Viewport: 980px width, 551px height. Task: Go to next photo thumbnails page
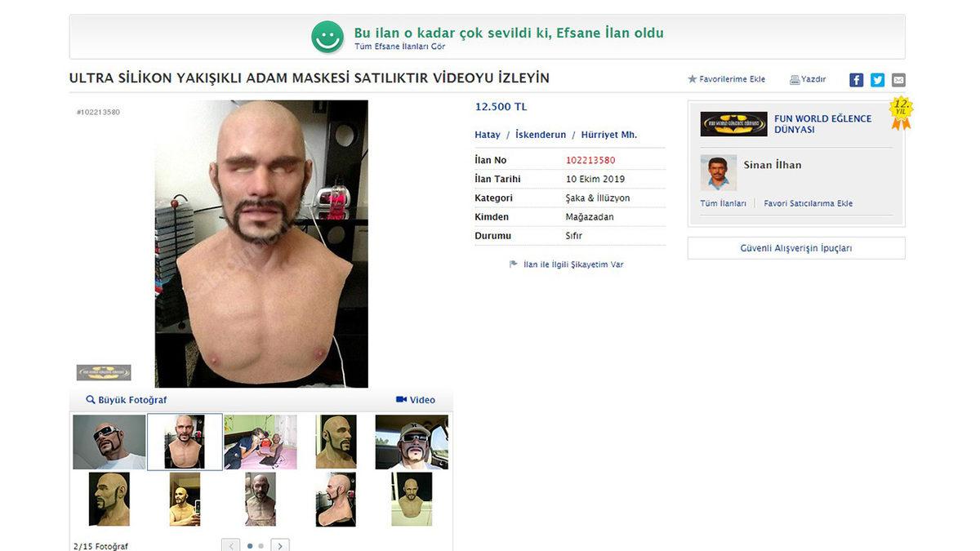(x=280, y=545)
